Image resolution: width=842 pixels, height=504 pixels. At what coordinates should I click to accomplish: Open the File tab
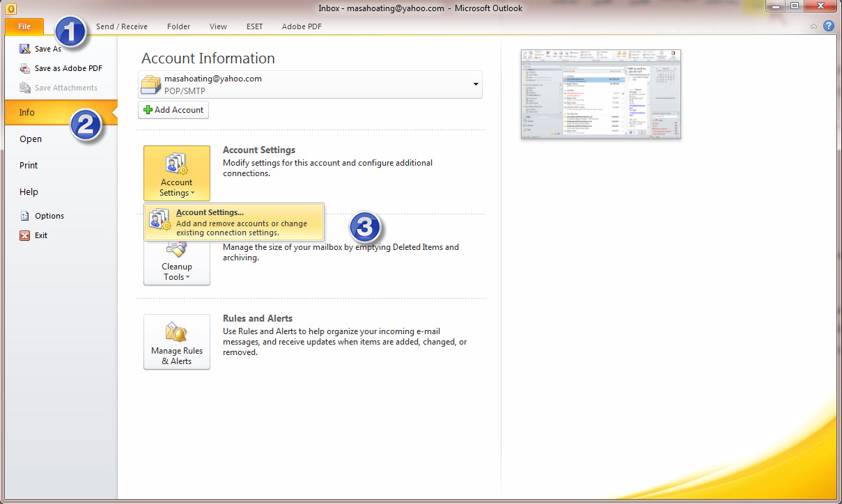click(x=24, y=26)
